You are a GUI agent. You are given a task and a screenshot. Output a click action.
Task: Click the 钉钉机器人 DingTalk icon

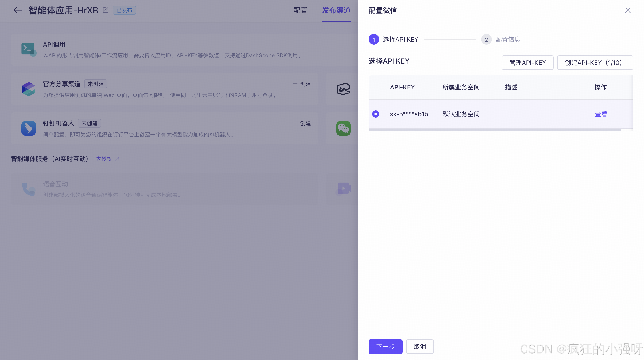[28, 128]
